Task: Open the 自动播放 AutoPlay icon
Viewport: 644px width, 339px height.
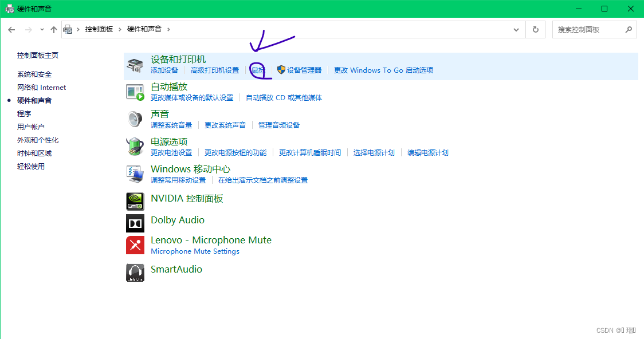Action: tap(135, 92)
